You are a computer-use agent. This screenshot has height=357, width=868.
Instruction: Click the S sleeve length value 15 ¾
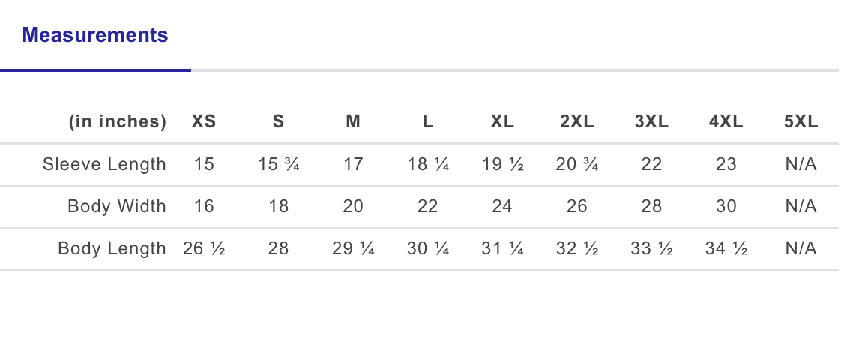coord(278,164)
